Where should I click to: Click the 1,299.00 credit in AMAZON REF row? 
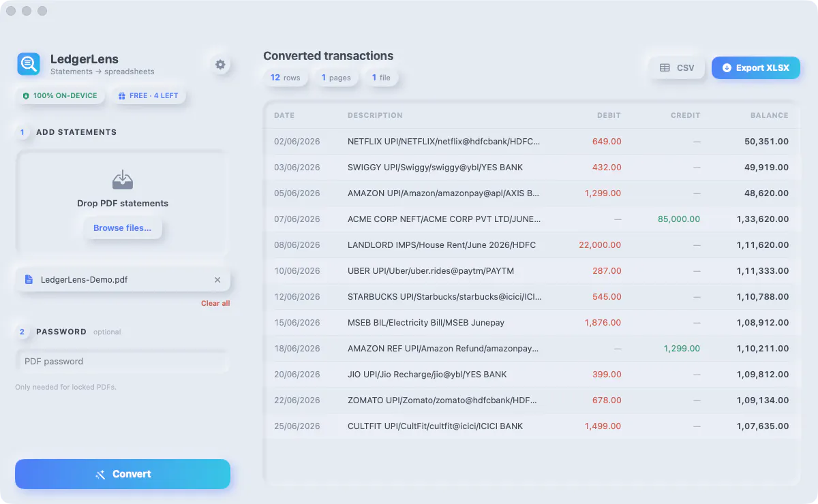(x=682, y=349)
